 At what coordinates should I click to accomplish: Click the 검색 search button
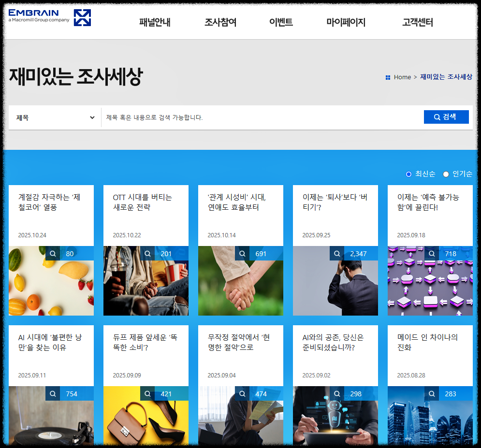pyautogui.click(x=446, y=116)
